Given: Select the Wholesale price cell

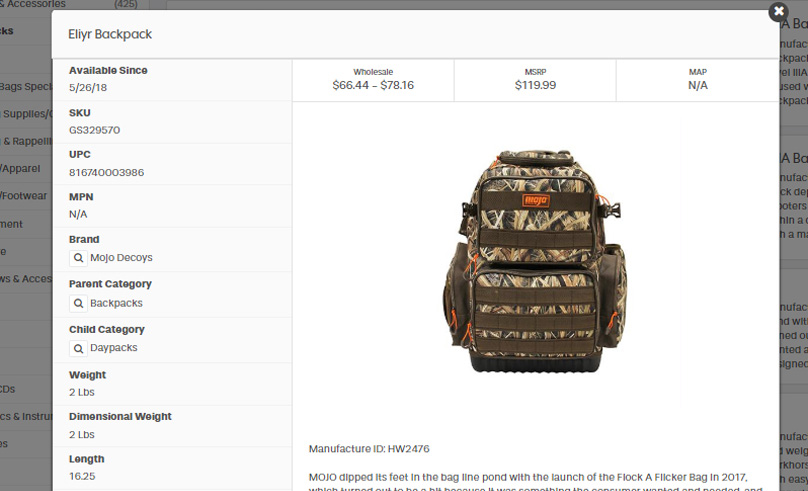Looking at the screenshot, I should coord(373,80).
